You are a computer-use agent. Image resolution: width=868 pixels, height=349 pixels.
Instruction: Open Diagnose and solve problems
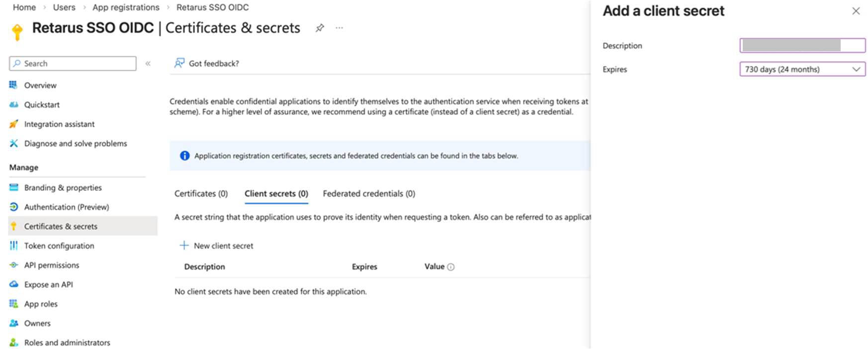76,144
